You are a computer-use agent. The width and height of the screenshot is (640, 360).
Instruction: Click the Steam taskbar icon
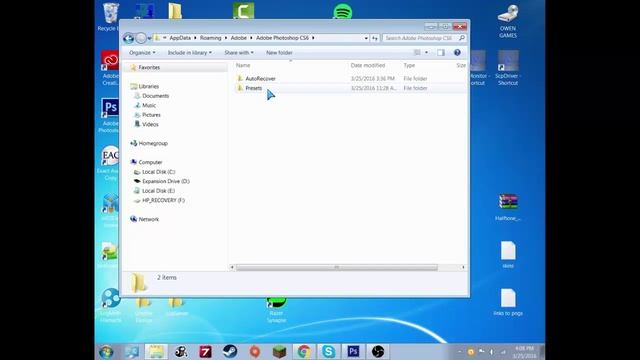[x=230, y=351]
